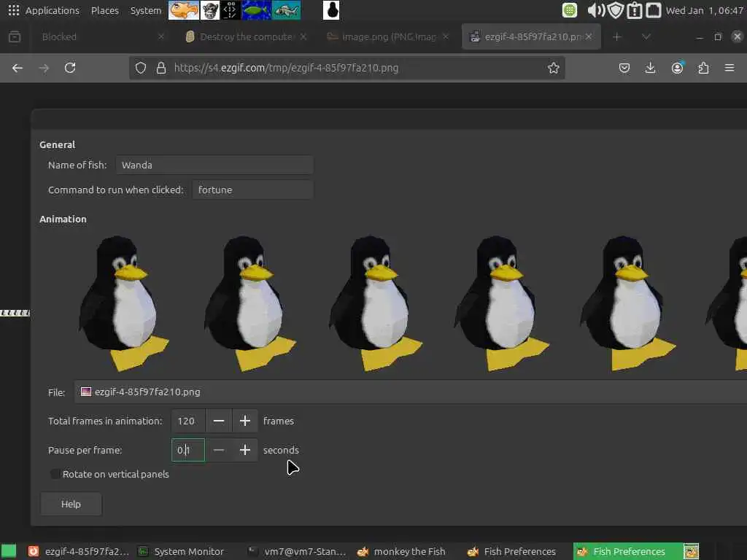This screenshot has height=560, width=747.
Task: Open the Places menu
Action: (105, 10)
